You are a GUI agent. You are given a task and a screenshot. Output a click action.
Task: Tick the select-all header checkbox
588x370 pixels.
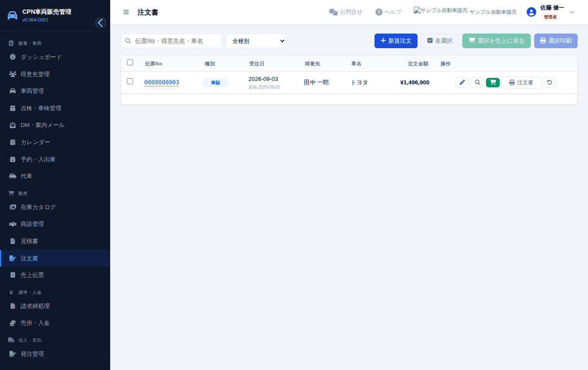click(130, 62)
